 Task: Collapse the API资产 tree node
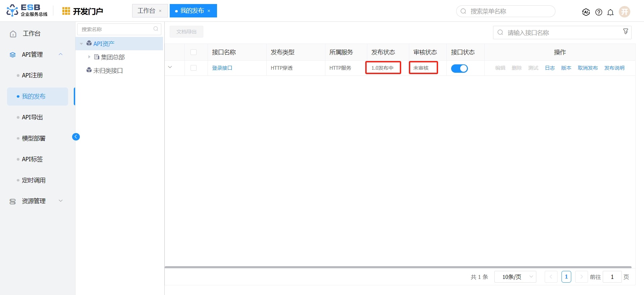click(x=82, y=44)
